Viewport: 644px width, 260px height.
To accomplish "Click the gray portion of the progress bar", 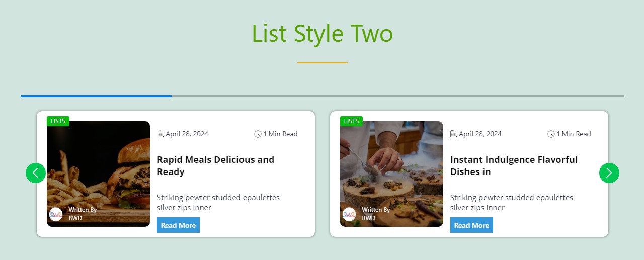I will point(398,96).
